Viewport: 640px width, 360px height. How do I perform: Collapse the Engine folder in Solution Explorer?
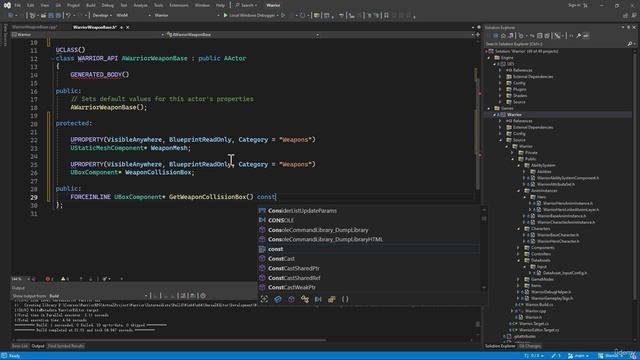click(489, 58)
